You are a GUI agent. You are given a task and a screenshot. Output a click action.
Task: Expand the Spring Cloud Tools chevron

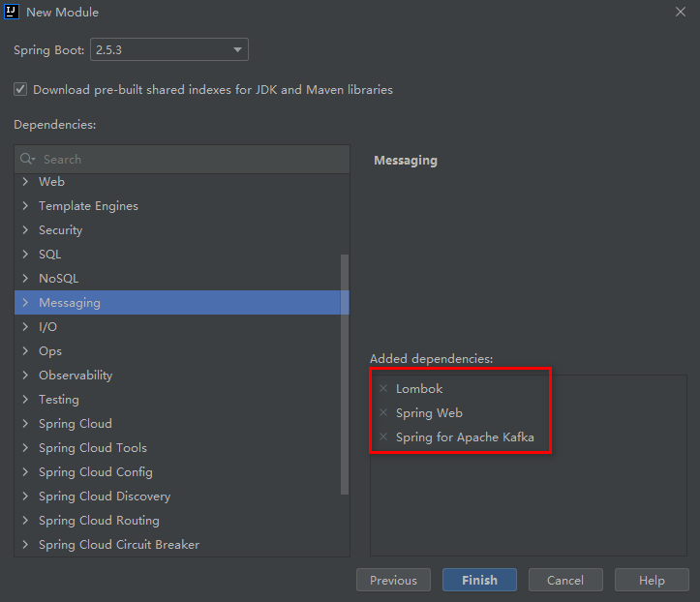click(x=25, y=447)
